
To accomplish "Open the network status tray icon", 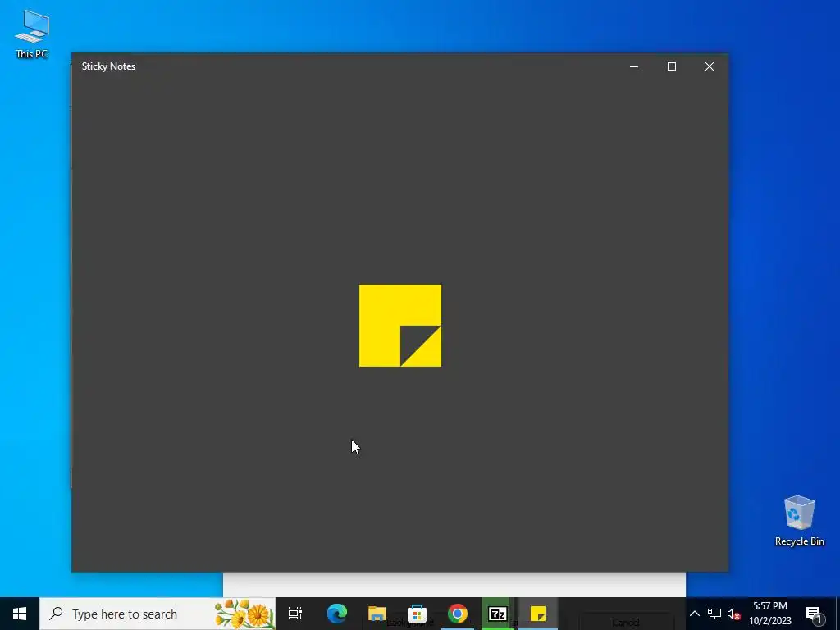I will pyautogui.click(x=714, y=614).
